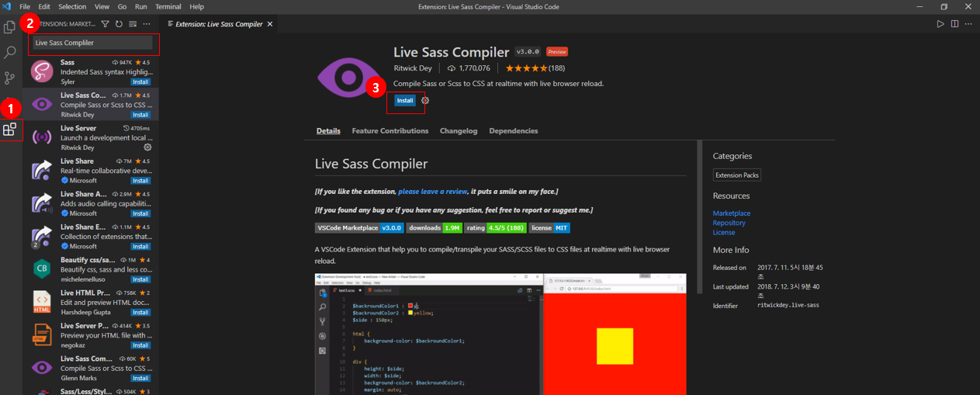980x395 pixels.
Task: Click the Extension Packs category tag
Action: coord(737,175)
